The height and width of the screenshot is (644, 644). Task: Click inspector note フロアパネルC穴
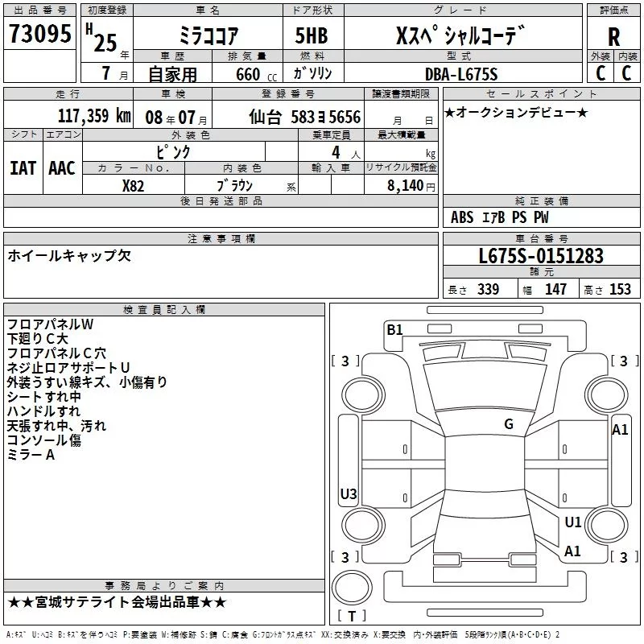pyautogui.click(x=56, y=353)
